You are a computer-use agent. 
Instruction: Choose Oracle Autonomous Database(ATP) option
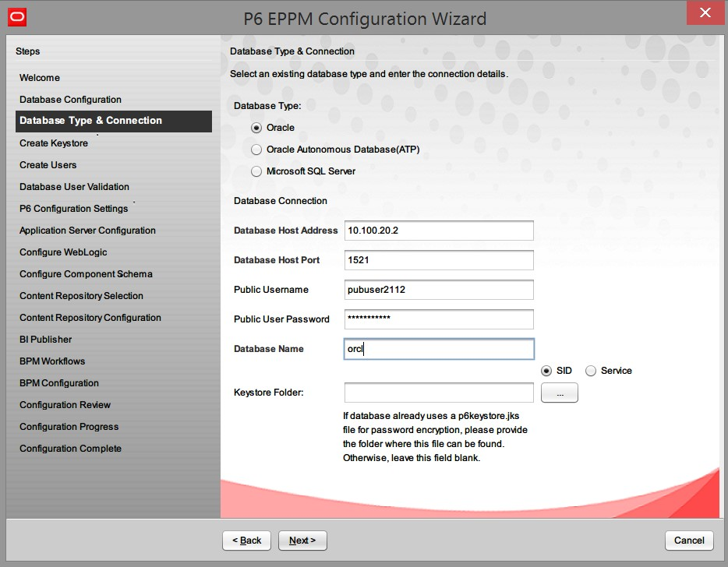click(256, 150)
